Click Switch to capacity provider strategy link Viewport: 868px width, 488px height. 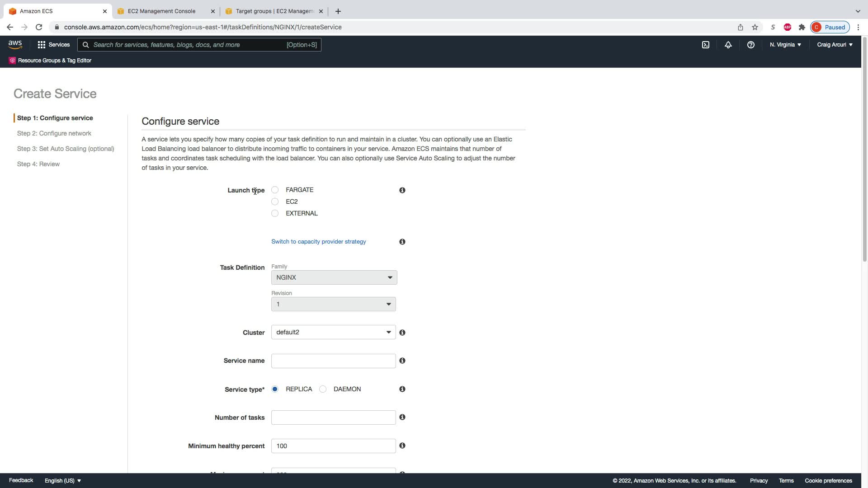click(318, 242)
